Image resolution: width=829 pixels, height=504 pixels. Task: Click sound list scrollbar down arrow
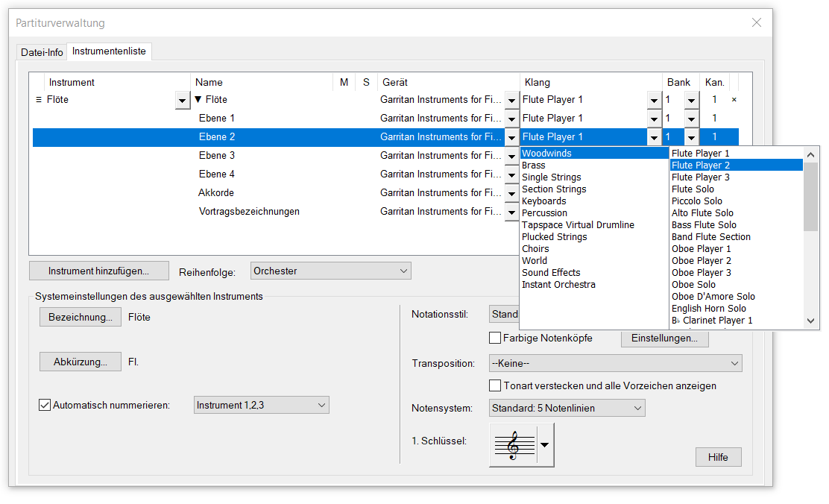(x=811, y=321)
